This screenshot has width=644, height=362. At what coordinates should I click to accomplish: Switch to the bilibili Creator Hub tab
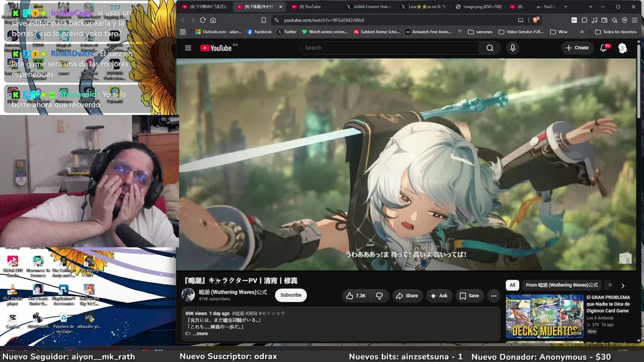(369, 7)
